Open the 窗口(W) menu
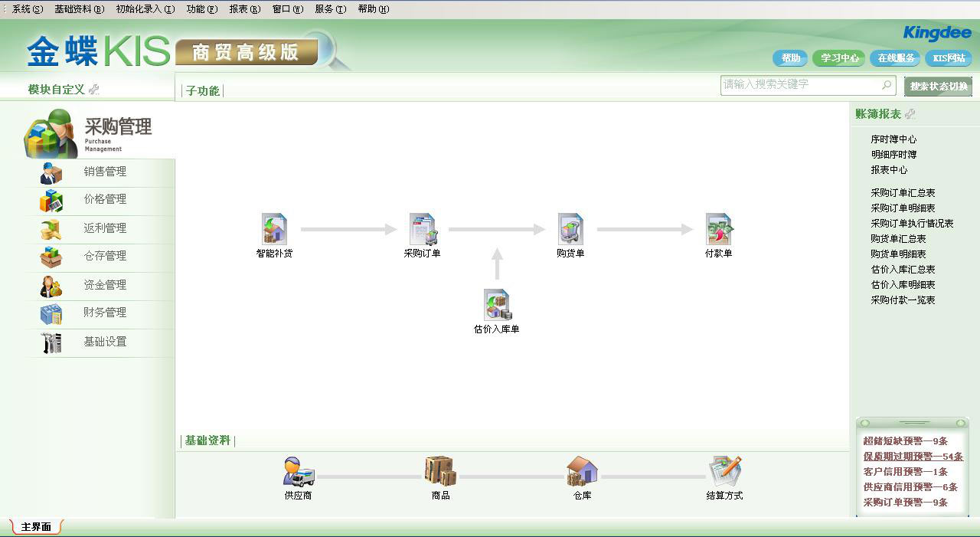Screen dimensions: 980x537 click(288, 9)
